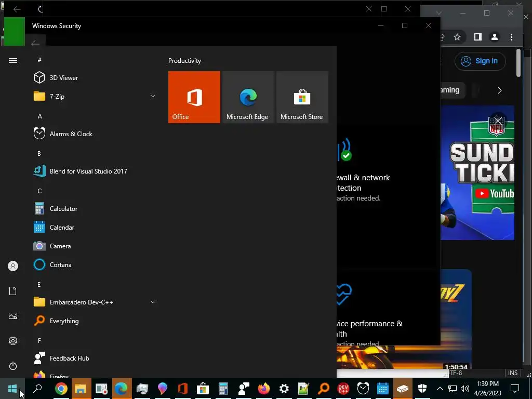532x399 pixels.
Task: Expand the Start menu hamburger button
Action: 13,60
